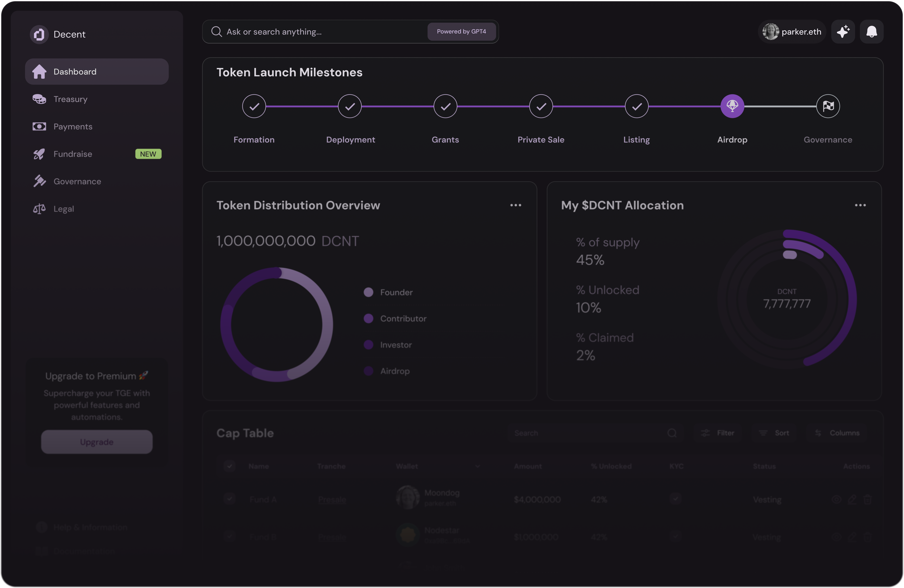This screenshot has height=588, width=904.
Task: Open the Fundraise sidebar item
Action: pyautogui.click(x=73, y=154)
